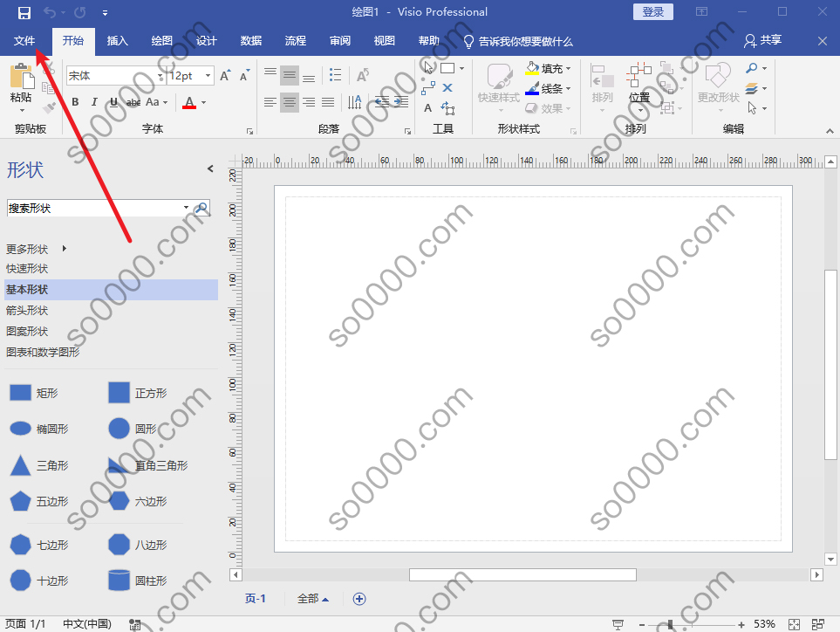Toggle bold formatting
Screen dimensions: 840x632
tap(76, 102)
